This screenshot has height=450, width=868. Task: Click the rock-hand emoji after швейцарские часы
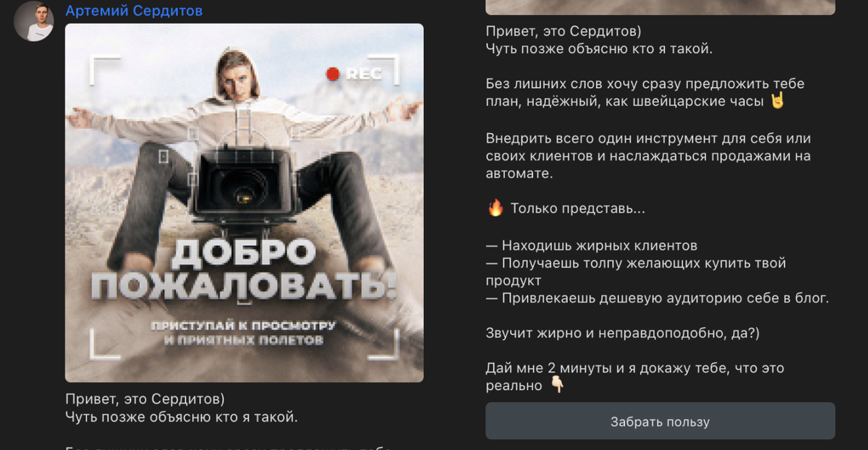coord(777,101)
